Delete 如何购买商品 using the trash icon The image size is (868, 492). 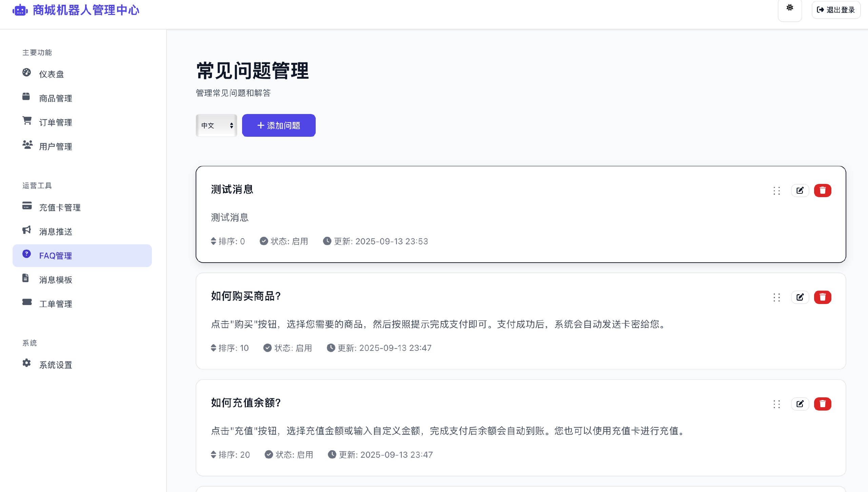click(x=822, y=297)
